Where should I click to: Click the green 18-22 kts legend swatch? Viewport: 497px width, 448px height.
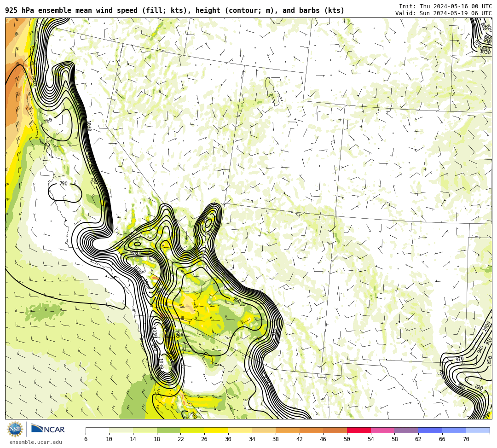[168, 430]
